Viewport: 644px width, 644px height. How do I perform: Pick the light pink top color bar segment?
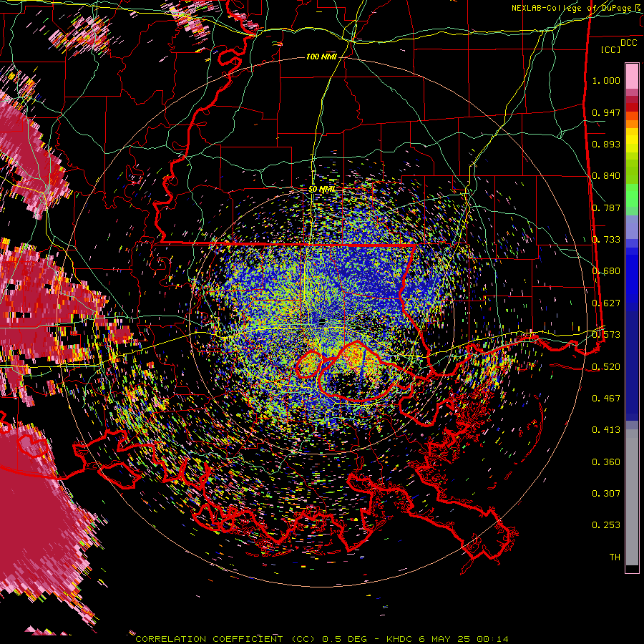point(632,77)
